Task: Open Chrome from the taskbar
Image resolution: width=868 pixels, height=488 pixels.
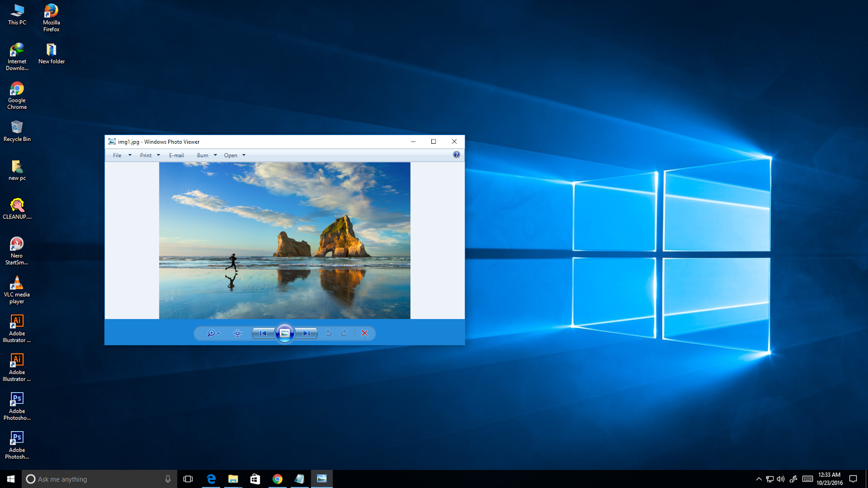Action: click(x=277, y=479)
